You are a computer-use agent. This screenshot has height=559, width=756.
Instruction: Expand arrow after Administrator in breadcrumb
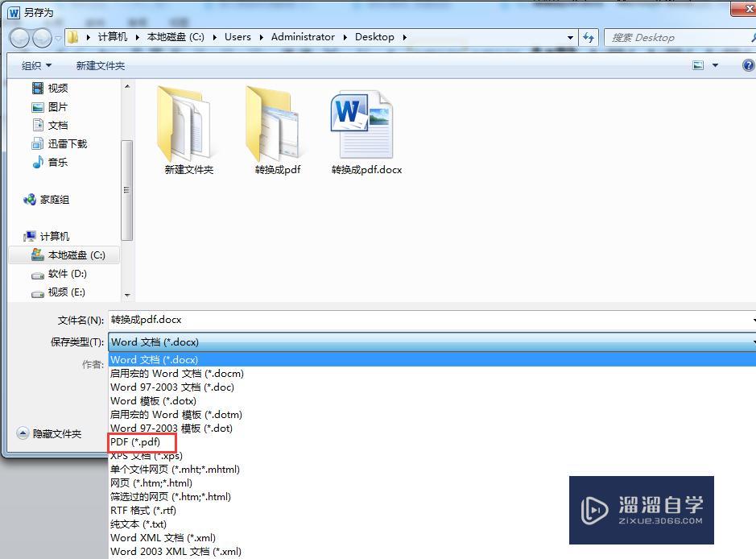click(345, 37)
